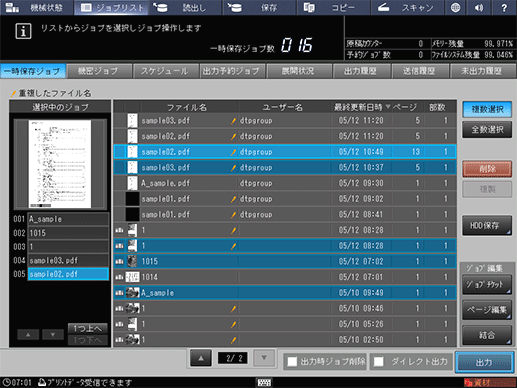Click the blue 出力 output button
The width and height of the screenshot is (517, 388).
pos(484,362)
